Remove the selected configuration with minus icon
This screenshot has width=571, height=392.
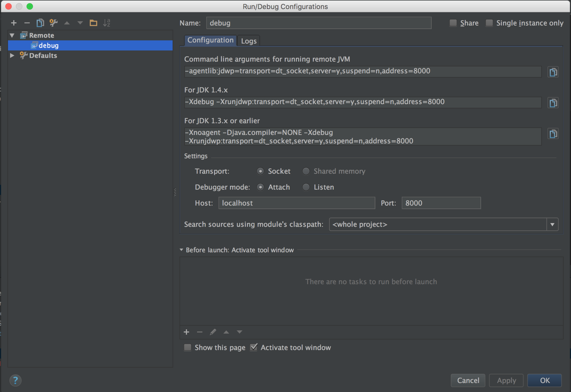coord(27,23)
